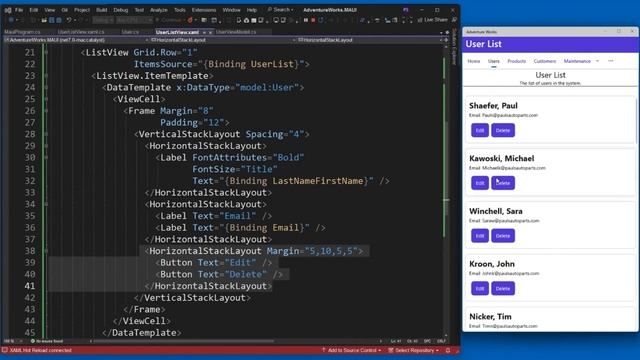640x360 pixels.
Task: Collapse the Frame element at line 26
Action: click(x=46, y=111)
